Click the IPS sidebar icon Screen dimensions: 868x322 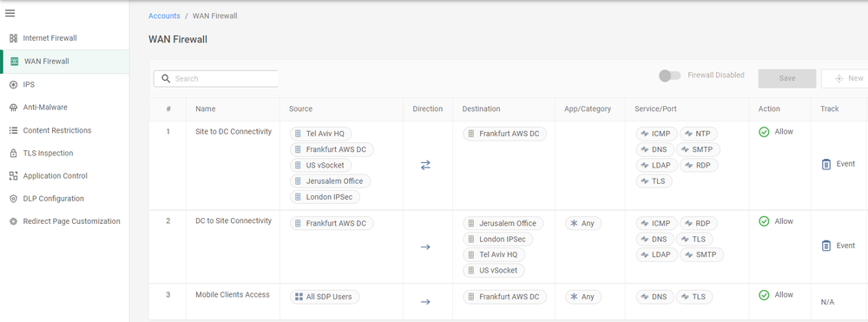[x=14, y=85]
